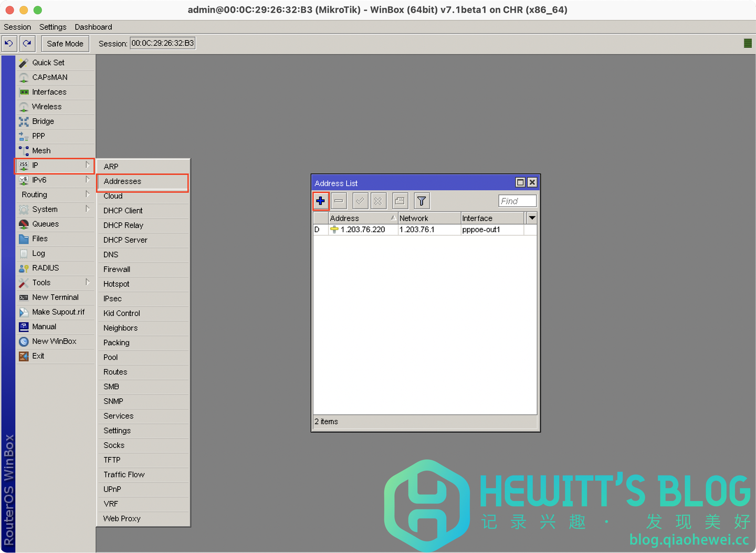Click the Redo arrow icon in toolbar
This screenshot has width=756, height=553.
pyautogui.click(x=27, y=44)
